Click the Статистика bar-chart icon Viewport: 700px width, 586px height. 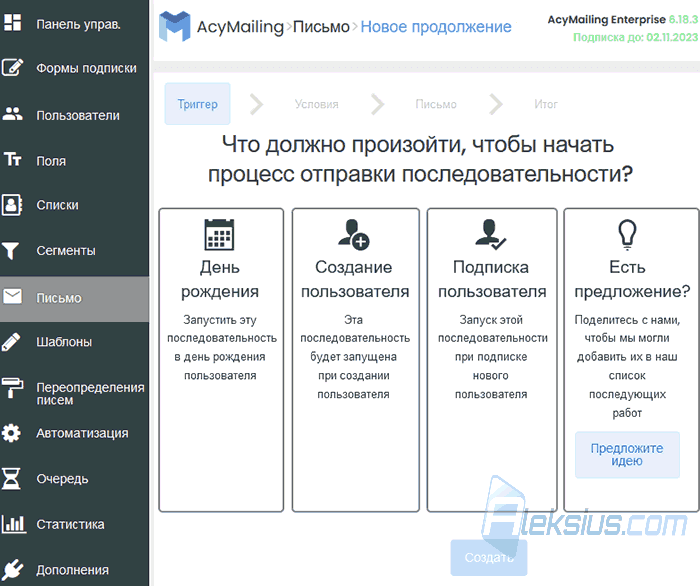click(13, 524)
